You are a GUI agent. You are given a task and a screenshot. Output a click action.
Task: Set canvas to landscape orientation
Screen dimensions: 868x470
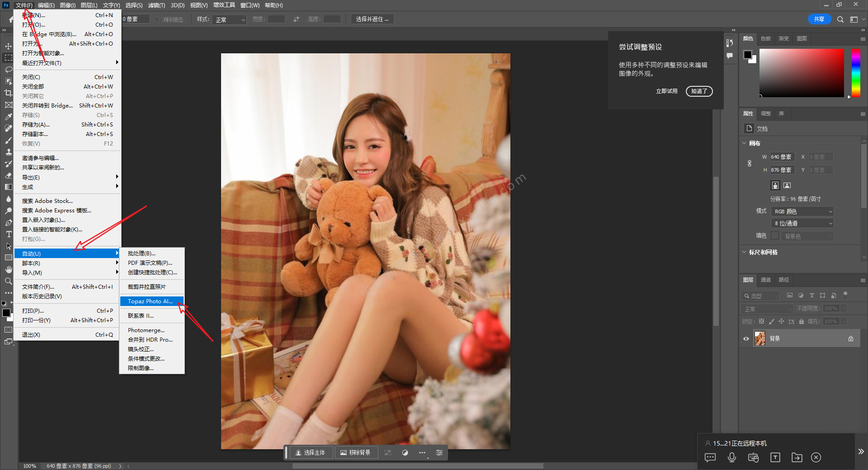pos(787,185)
